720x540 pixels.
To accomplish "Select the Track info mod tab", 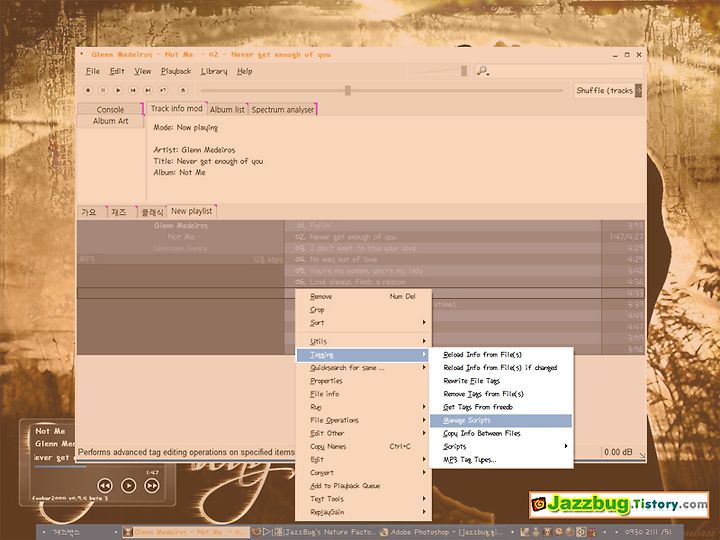I will pos(177,108).
